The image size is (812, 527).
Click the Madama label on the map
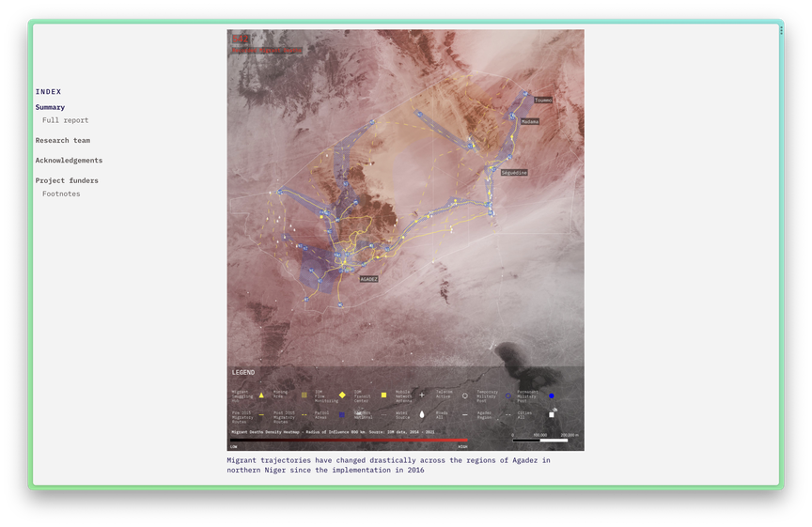(x=530, y=122)
